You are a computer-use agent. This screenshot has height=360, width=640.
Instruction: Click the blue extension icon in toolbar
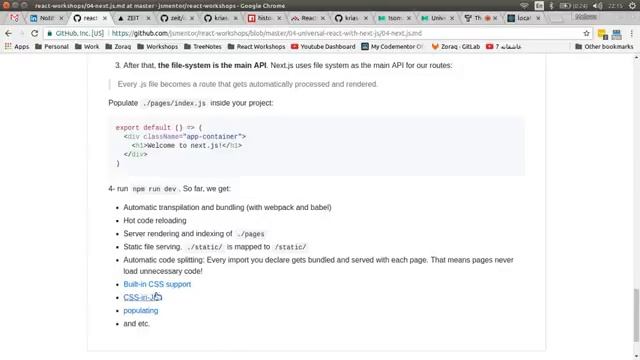point(617,34)
